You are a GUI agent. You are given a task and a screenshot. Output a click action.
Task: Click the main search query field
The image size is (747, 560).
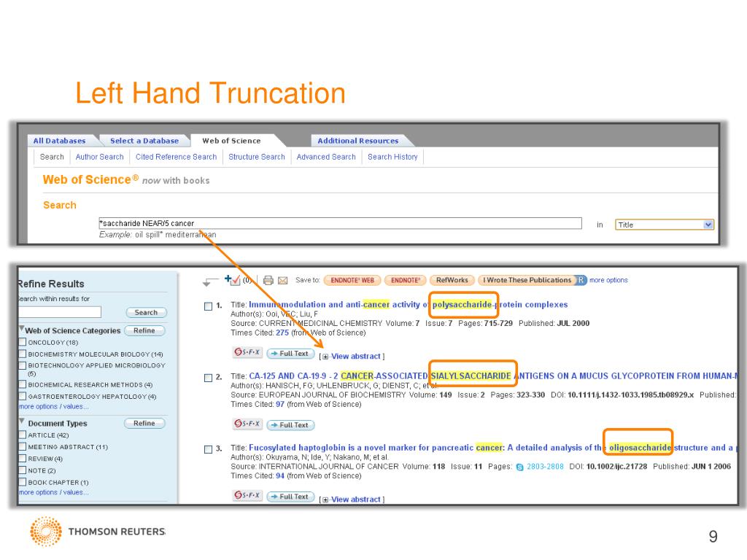[340, 223]
